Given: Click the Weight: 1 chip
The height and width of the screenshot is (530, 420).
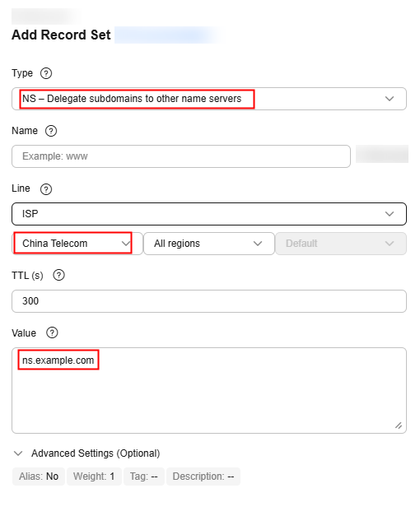Looking at the screenshot, I should pos(94,477).
